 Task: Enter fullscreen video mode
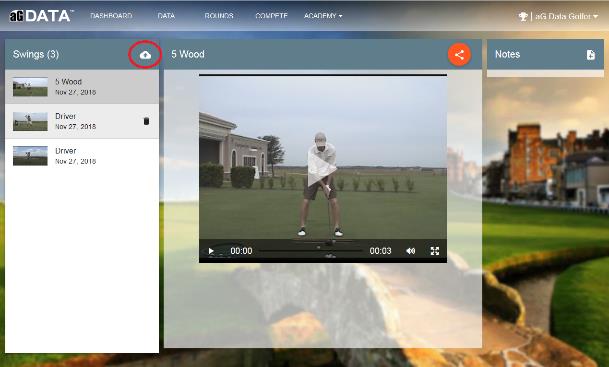[x=435, y=251]
